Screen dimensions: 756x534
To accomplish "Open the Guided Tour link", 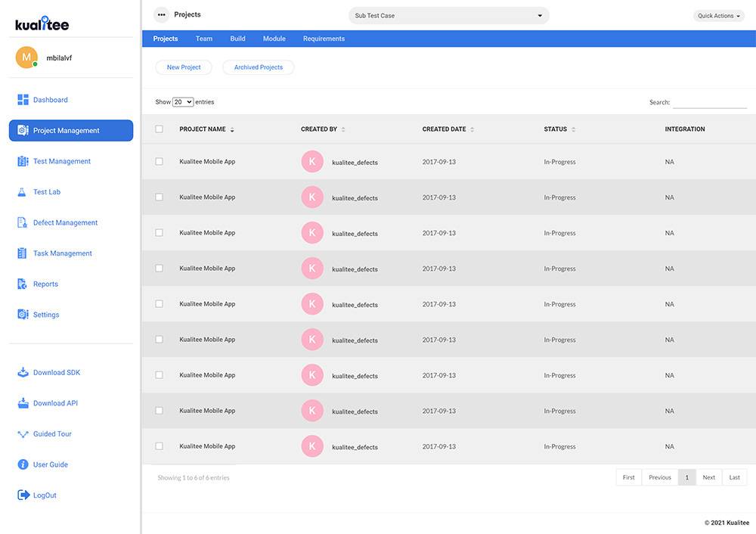I will tap(53, 434).
